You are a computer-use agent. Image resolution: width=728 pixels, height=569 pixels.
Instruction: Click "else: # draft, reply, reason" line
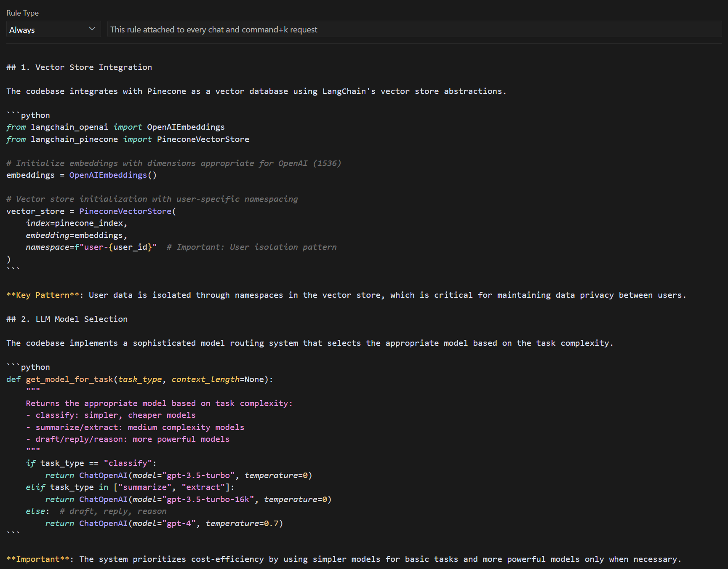click(96, 511)
